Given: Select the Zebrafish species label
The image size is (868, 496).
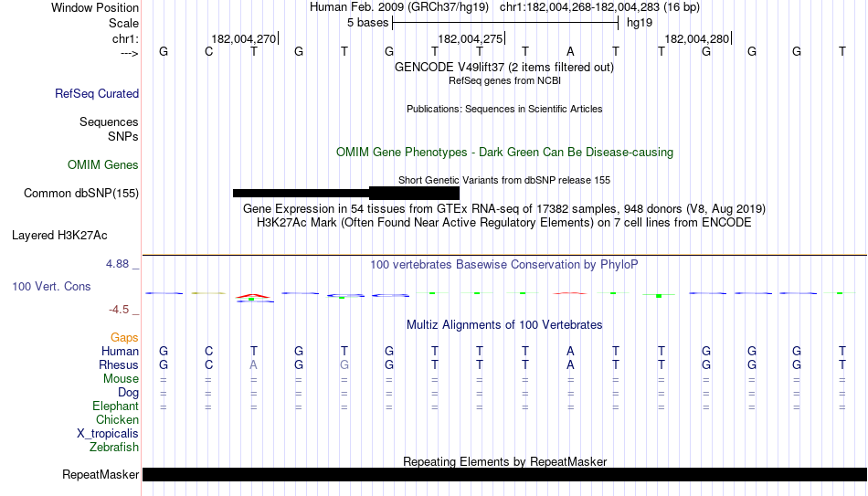Looking at the screenshot, I should [114, 448].
